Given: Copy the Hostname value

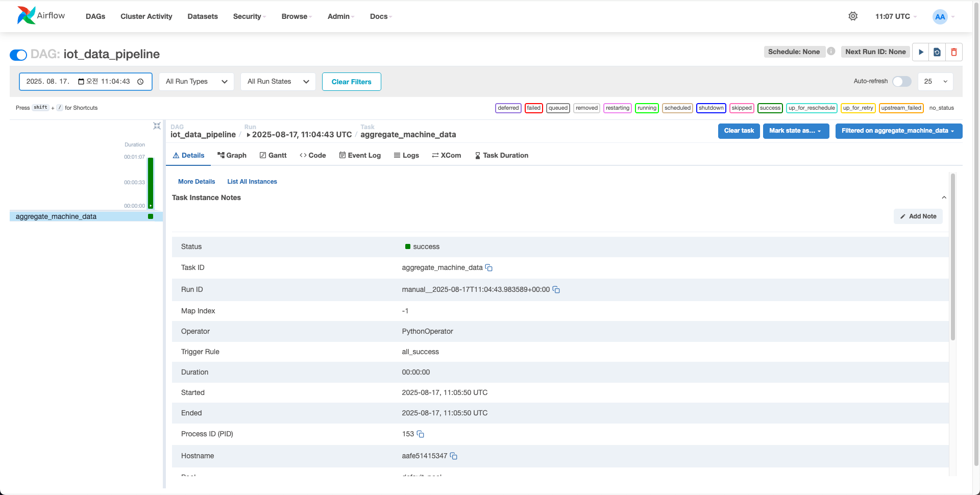Looking at the screenshot, I should click(x=454, y=456).
